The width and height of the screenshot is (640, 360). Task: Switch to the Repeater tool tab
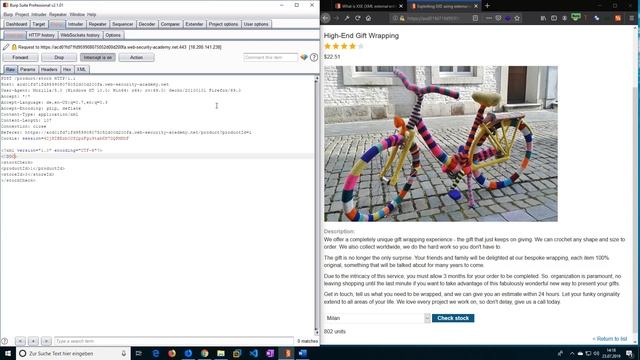click(x=98, y=24)
